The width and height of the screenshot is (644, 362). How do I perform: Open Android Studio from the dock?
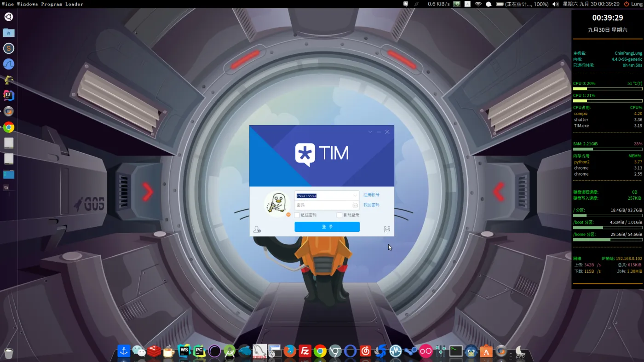pyautogui.click(x=230, y=351)
